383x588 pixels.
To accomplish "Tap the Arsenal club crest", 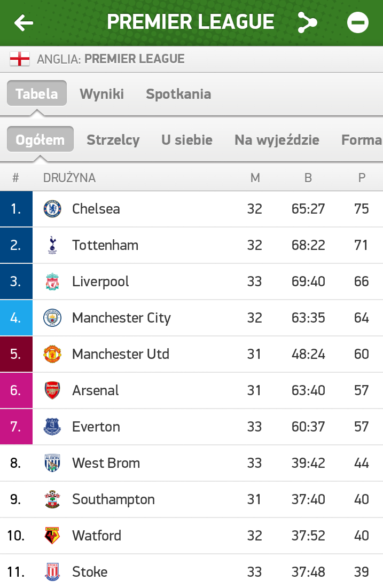I will (52, 390).
